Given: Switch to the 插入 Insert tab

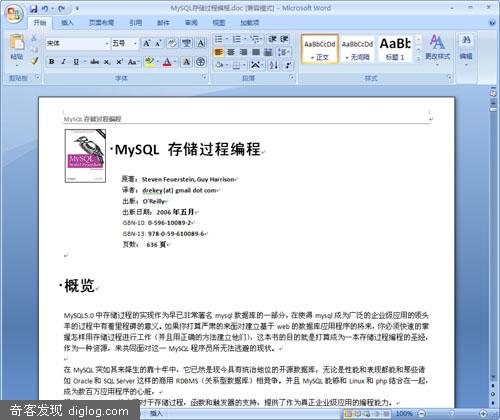Looking at the screenshot, I should pyautogui.click(x=67, y=23).
